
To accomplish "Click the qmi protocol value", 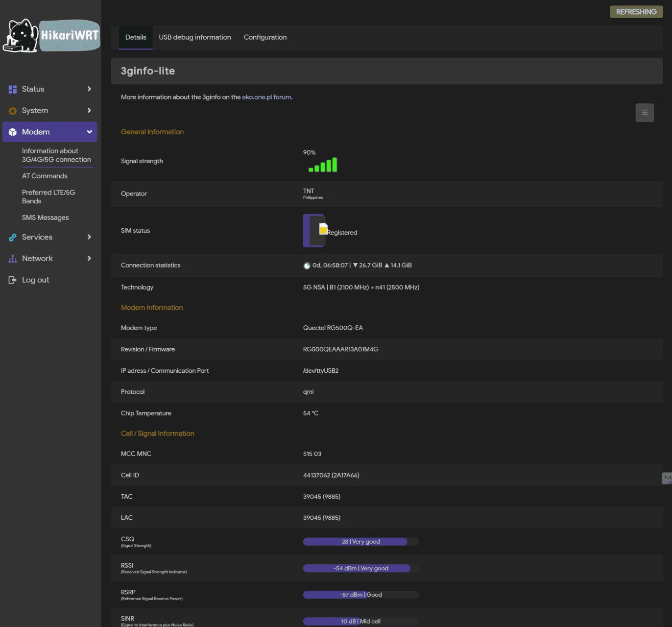I will click(x=309, y=392).
